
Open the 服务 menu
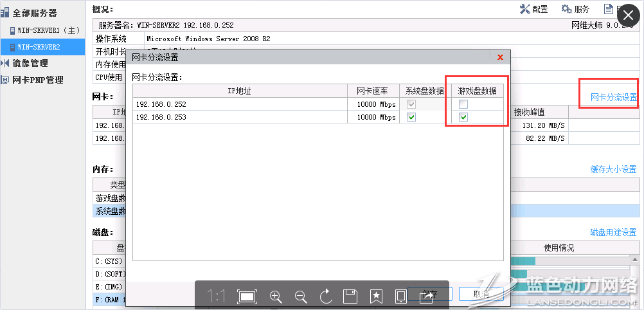pyautogui.click(x=575, y=9)
